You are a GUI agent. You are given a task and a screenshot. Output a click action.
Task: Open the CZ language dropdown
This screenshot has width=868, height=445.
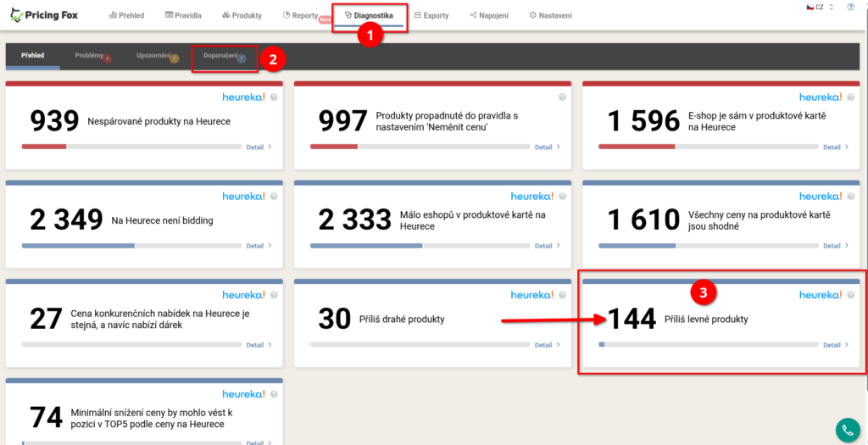coord(820,7)
